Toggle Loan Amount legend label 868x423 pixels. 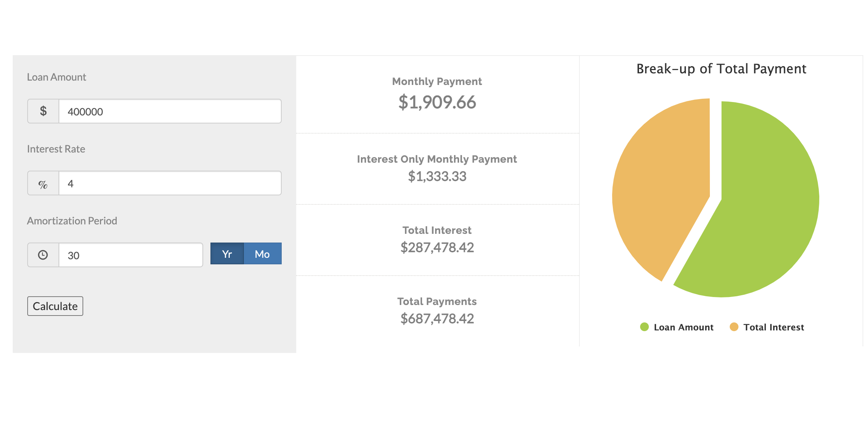(683, 327)
